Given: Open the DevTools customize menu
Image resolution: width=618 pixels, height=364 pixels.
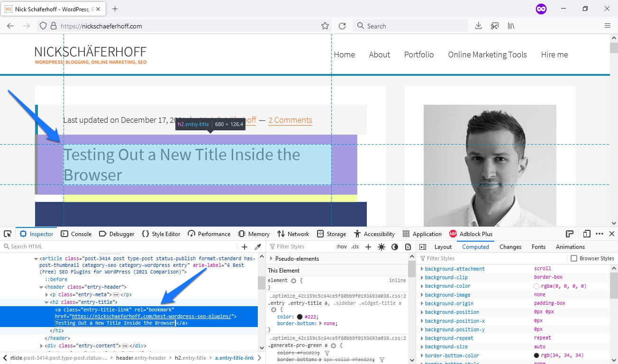Looking at the screenshot, I should tap(600, 234).
